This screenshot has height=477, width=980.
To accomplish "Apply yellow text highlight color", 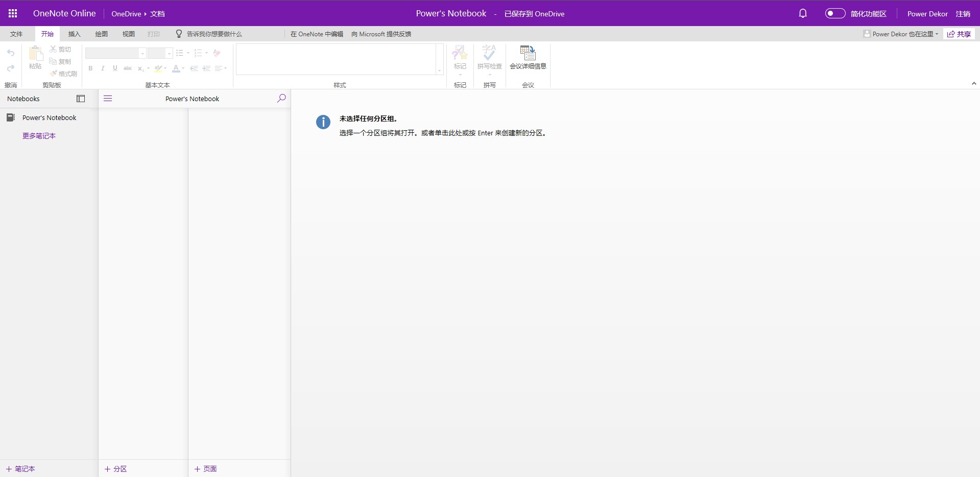I will [x=158, y=68].
